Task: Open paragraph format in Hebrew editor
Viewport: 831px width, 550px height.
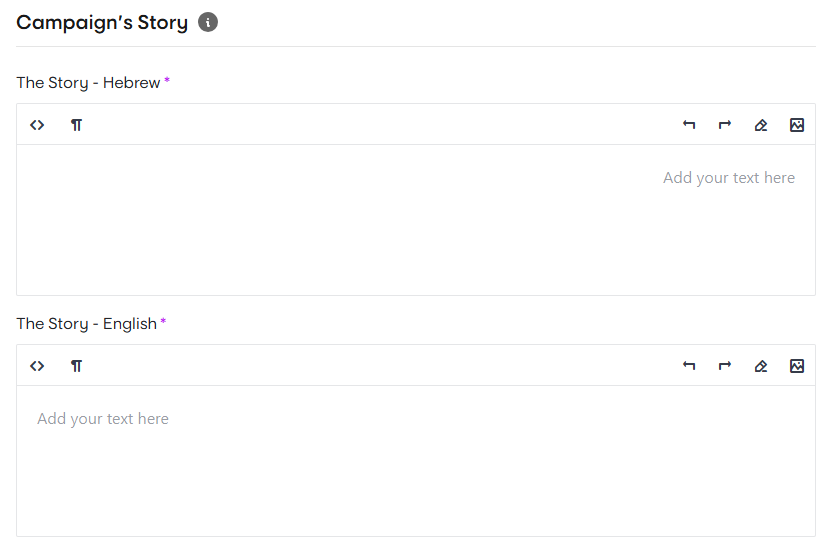Action: pos(76,125)
